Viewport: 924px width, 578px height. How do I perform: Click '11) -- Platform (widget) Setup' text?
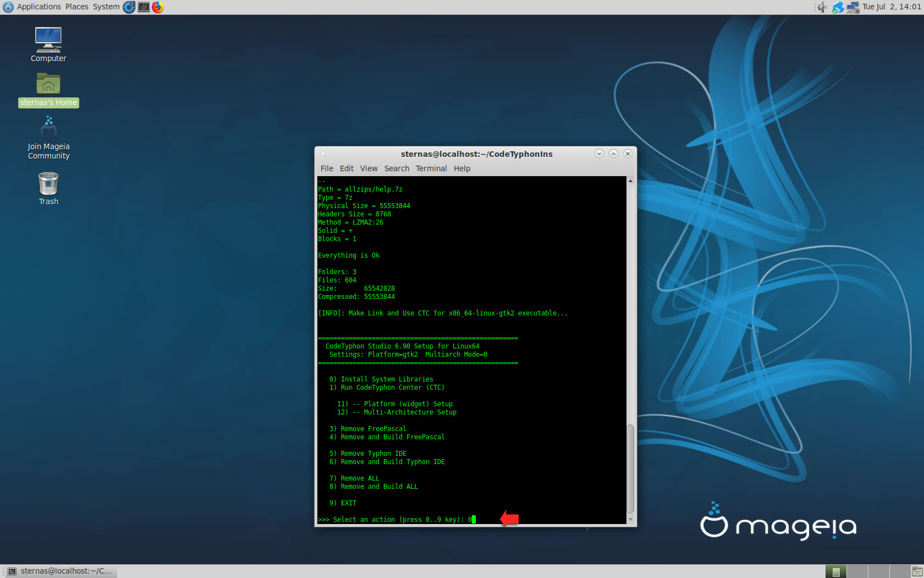click(395, 404)
